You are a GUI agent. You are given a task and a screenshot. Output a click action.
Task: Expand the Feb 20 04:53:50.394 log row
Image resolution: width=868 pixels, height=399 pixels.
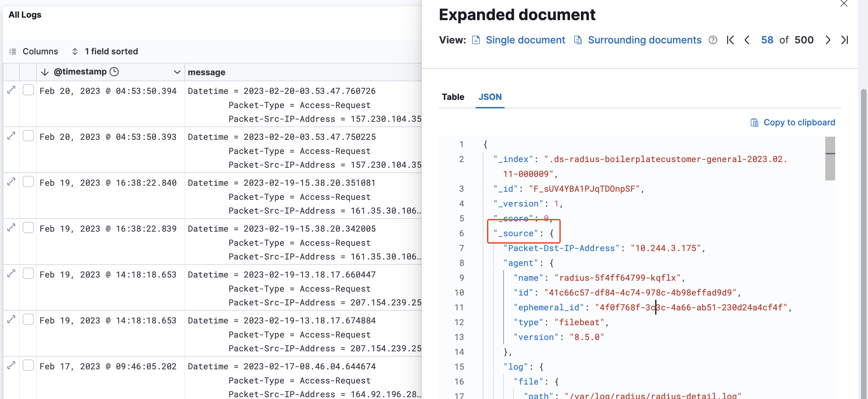(11, 90)
